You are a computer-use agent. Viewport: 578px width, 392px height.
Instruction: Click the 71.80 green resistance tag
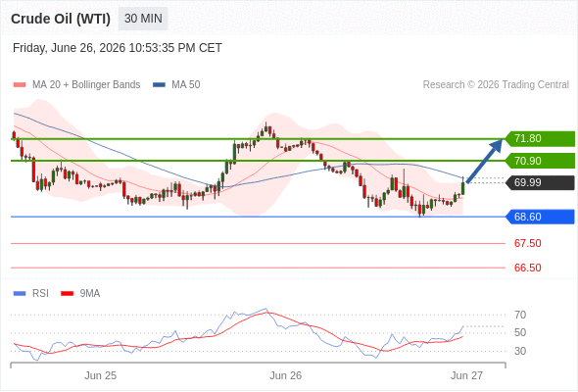click(540, 138)
